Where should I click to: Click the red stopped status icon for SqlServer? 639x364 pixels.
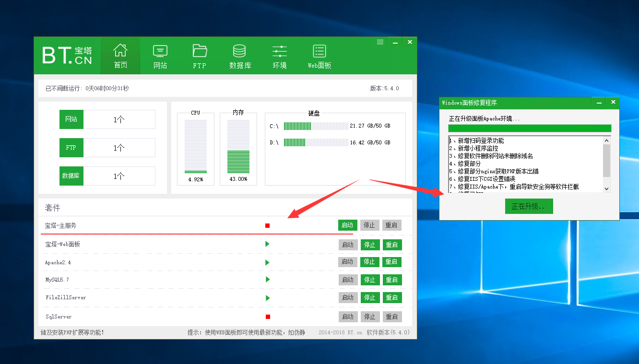268,317
